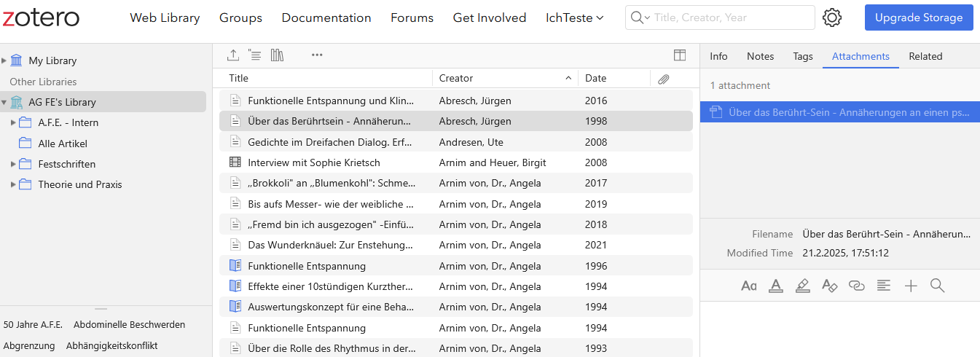Open the Related tab
Screen dimensions: 980x357
pyautogui.click(x=925, y=56)
